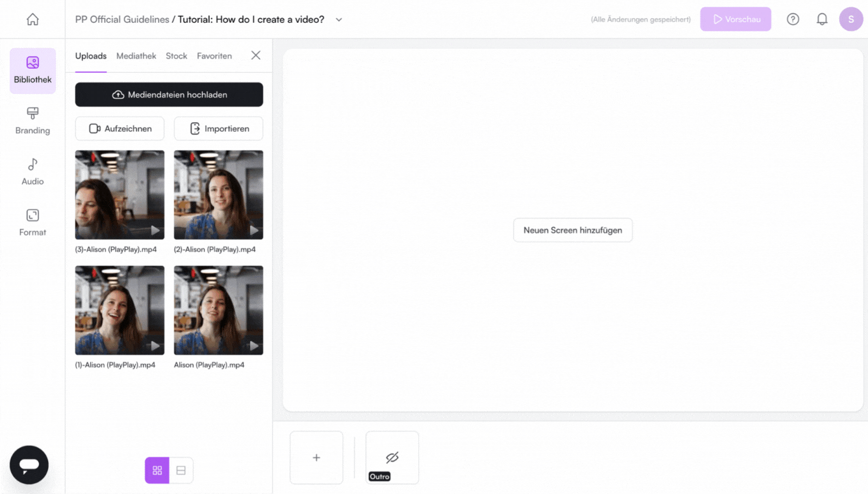Switch to list view of uploads
Image resolution: width=868 pixels, height=494 pixels.
(x=181, y=471)
